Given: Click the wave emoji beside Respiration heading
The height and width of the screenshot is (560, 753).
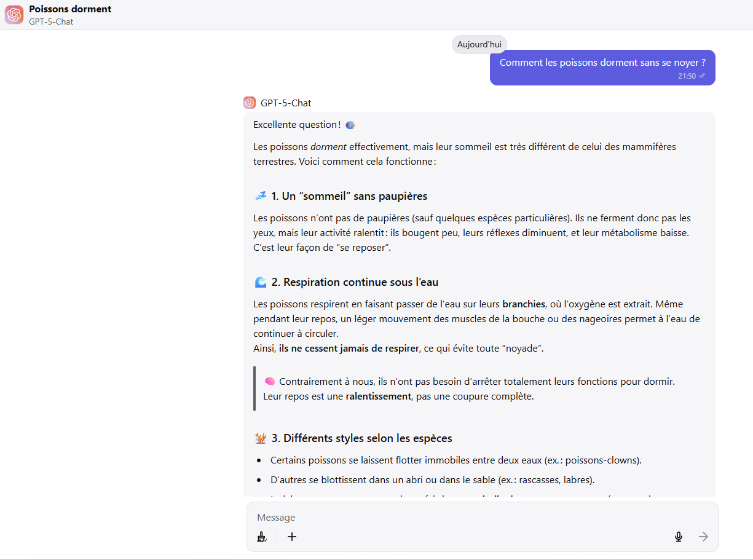Looking at the screenshot, I should [x=261, y=282].
